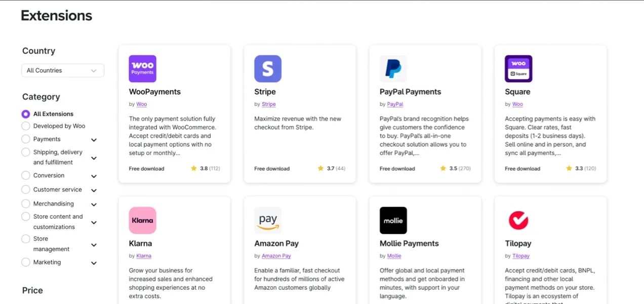644x304 pixels.
Task: Select the Square extension logo icon
Action: (518, 69)
